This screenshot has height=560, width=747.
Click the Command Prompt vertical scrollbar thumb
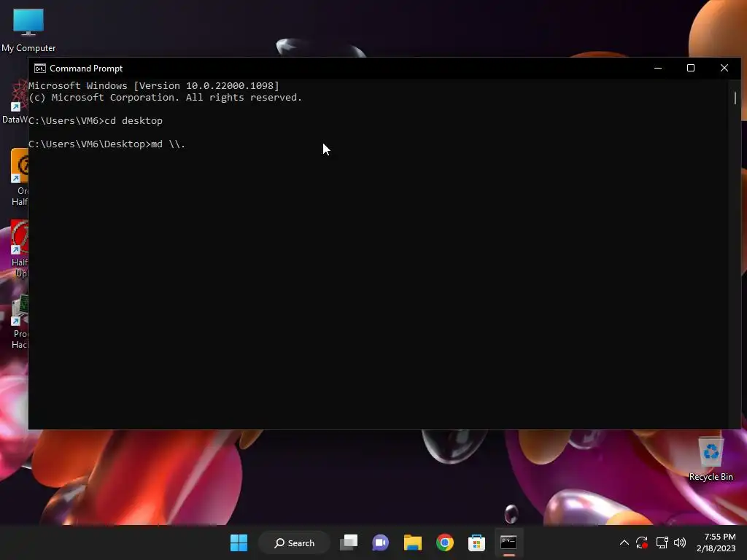coord(735,98)
